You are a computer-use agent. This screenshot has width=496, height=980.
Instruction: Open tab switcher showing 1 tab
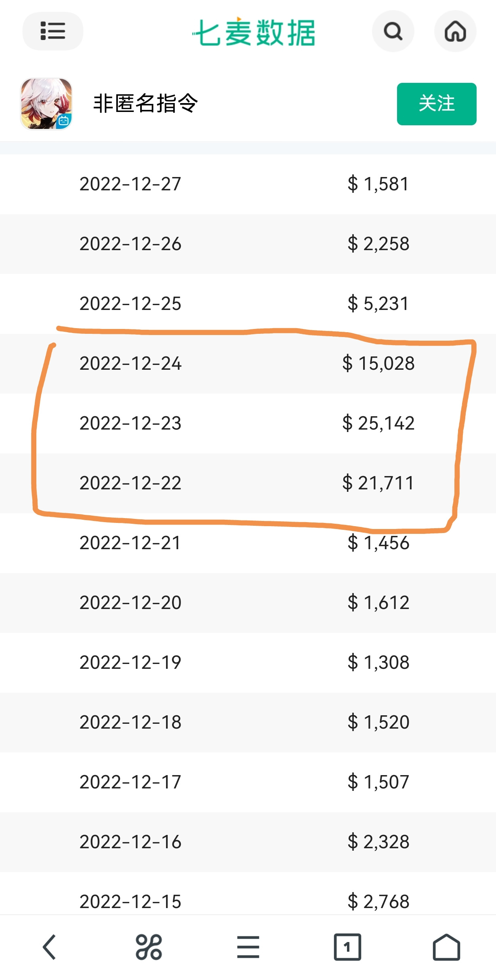[347, 947]
